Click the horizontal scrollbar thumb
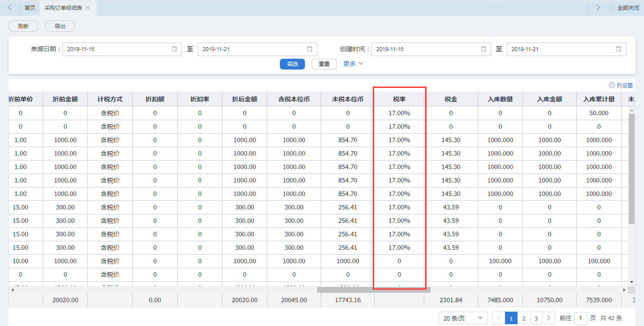 point(374,290)
